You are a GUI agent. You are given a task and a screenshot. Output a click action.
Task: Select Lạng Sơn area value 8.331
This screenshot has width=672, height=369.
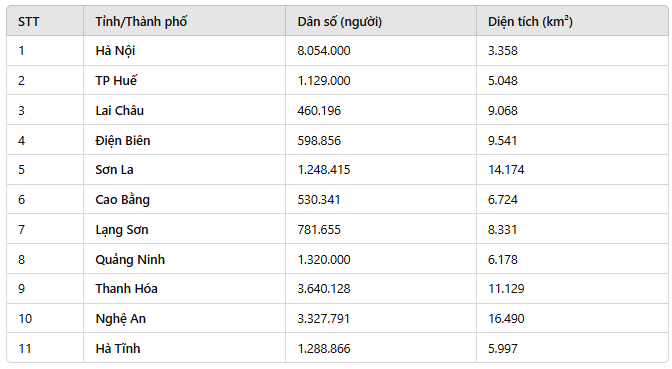click(502, 230)
